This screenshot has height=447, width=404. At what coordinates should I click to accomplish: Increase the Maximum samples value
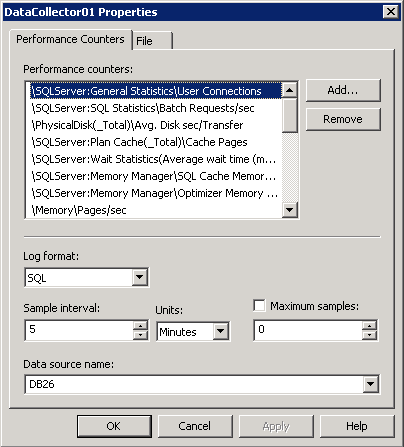coord(369,325)
